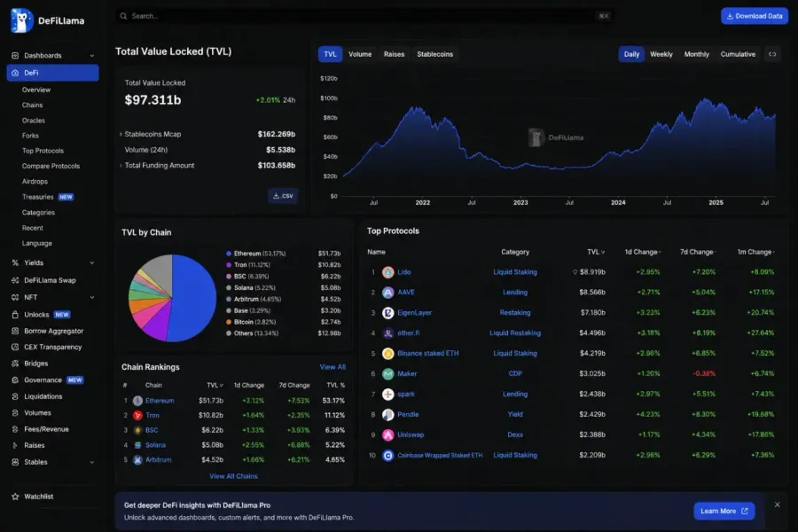Dismiss the DeFiLlama Pro banner
This screenshot has width=798, height=532.
[777, 505]
